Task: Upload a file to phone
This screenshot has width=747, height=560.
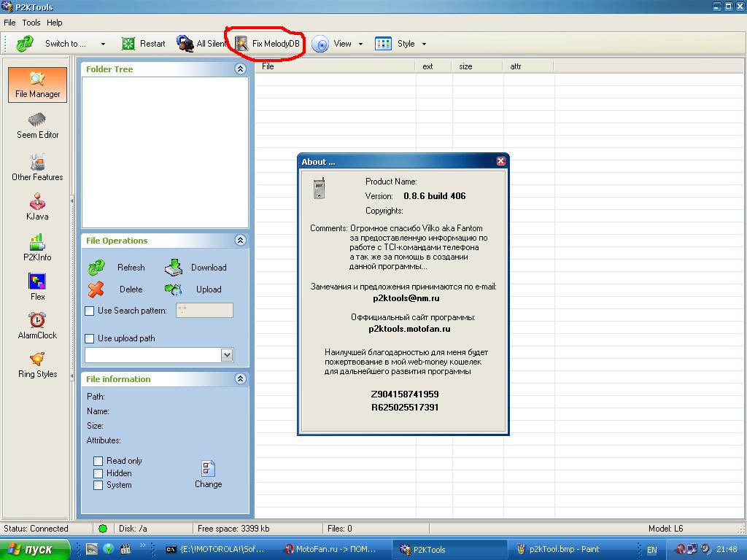Action: tap(193, 289)
